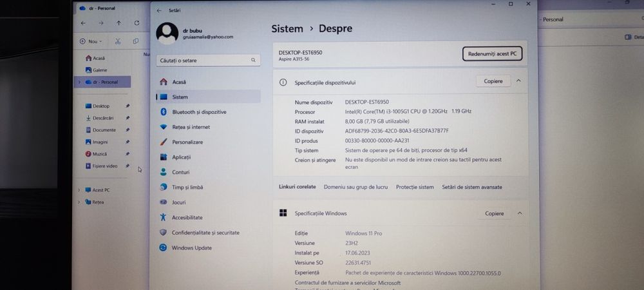
Task: Collapse Specificațiile dispozitivului section
Action: point(518,81)
